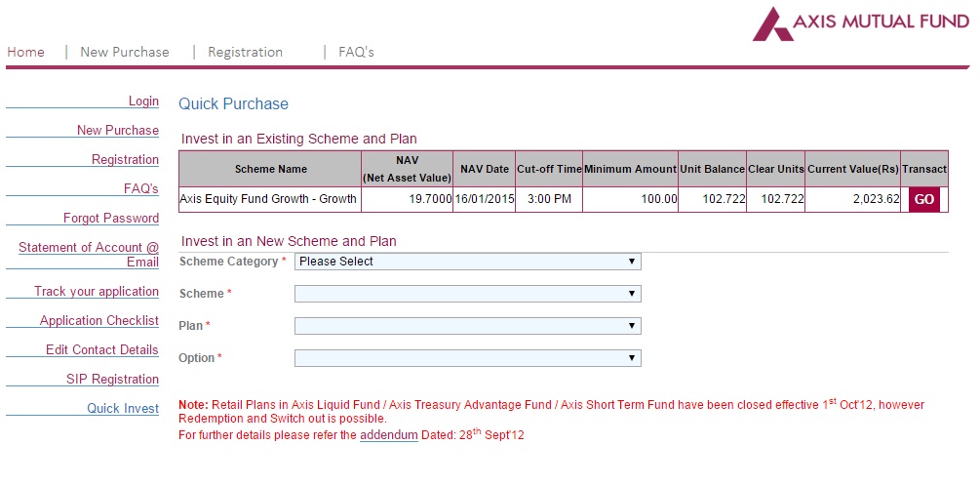Click minimum amount 100.00 cell

[x=630, y=199]
